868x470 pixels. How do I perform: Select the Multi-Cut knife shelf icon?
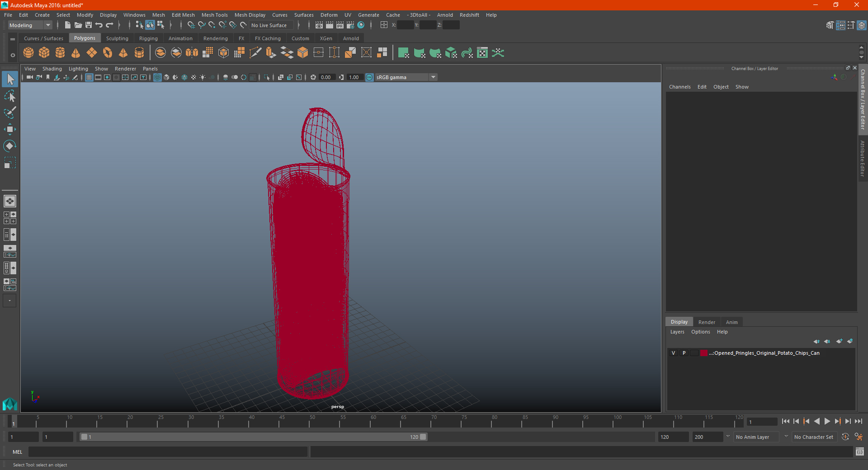(255, 53)
